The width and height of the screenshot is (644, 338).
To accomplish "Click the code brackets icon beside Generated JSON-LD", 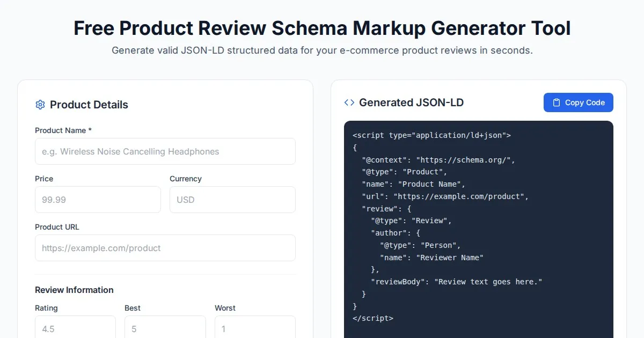I will pos(349,102).
